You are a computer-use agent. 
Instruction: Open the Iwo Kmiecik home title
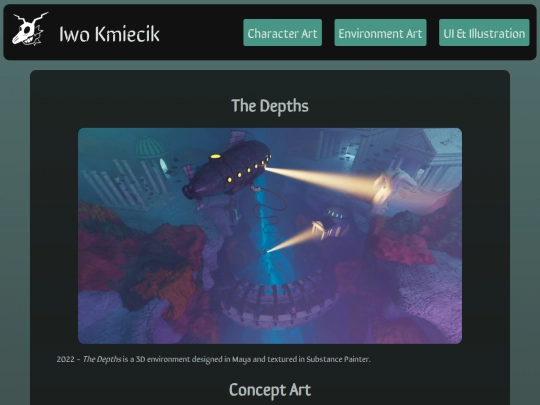point(109,34)
